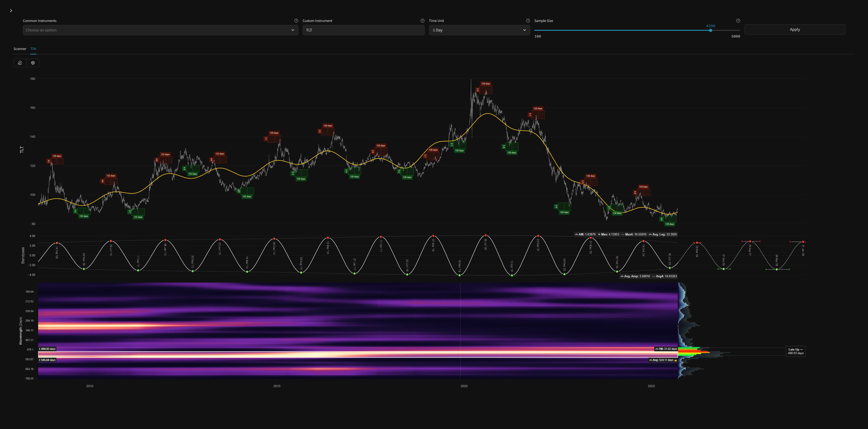
Task: Click the FM: 21.02 days label
Action: coord(666,349)
